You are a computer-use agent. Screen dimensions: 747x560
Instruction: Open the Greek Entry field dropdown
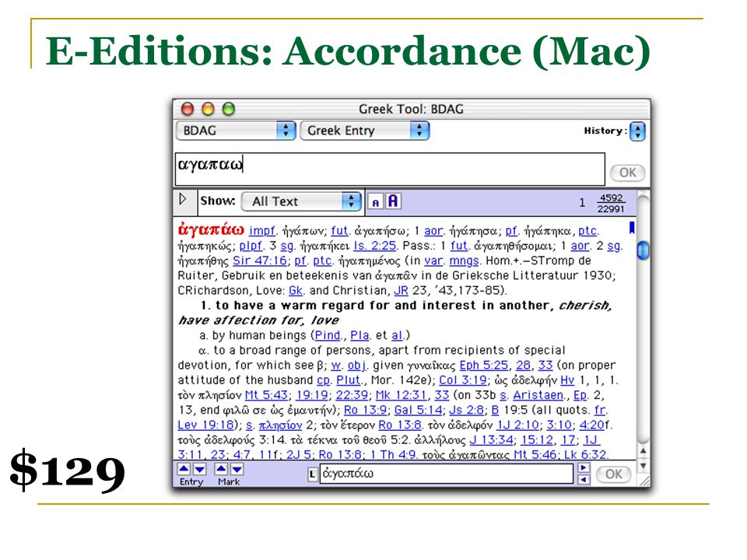point(364,131)
